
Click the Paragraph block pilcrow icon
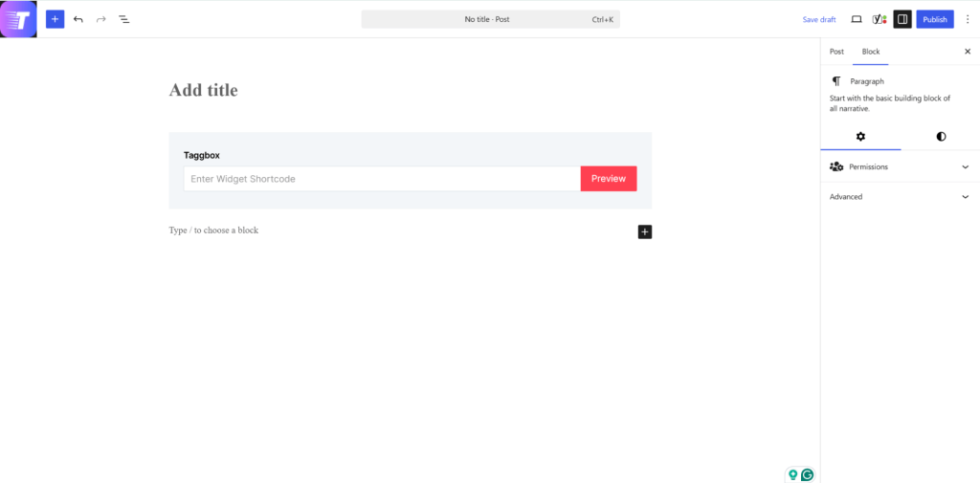coord(836,81)
